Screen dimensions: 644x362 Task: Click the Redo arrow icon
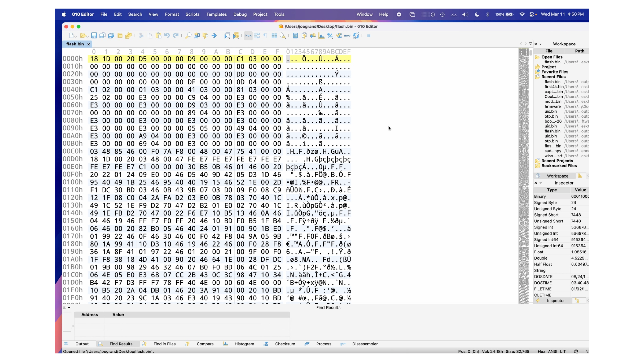176,36
